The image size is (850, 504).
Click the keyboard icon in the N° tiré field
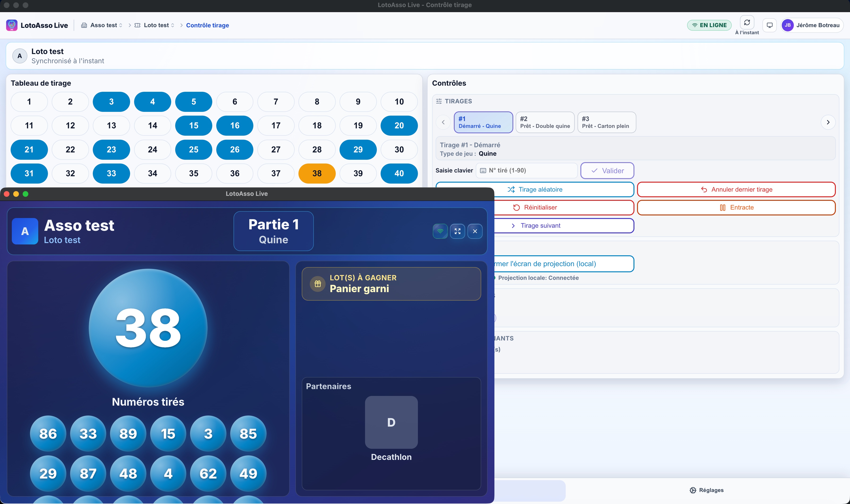pyautogui.click(x=483, y=171)
